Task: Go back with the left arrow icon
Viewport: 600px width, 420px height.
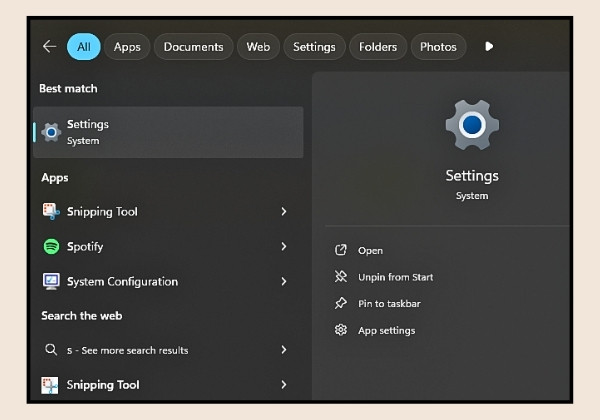Action: [x=50, y=47]
